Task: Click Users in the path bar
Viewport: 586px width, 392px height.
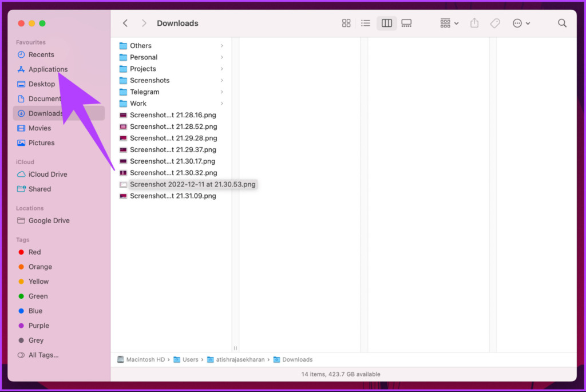Action: click(186, 359)
